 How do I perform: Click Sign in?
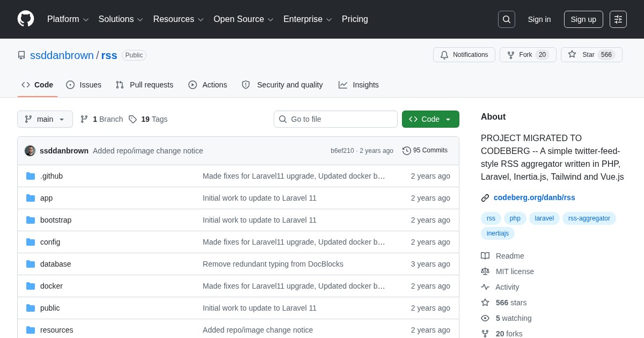pos(539,19)
